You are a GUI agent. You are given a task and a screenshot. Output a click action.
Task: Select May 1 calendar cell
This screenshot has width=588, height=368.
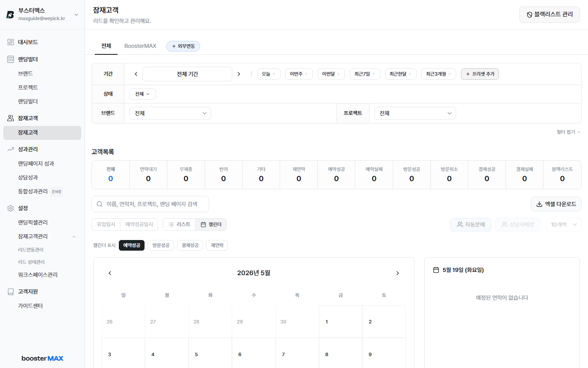[341, 321]
